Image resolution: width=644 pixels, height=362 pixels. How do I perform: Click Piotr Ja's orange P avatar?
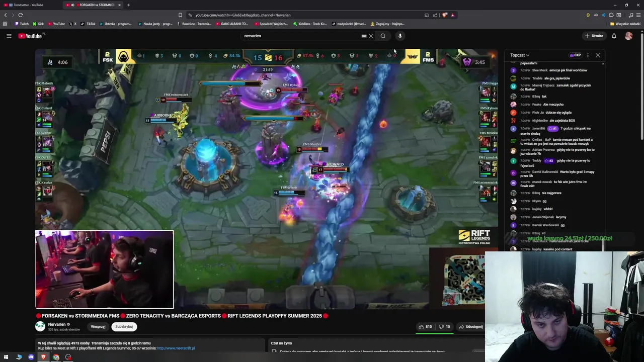click(513, 113)
